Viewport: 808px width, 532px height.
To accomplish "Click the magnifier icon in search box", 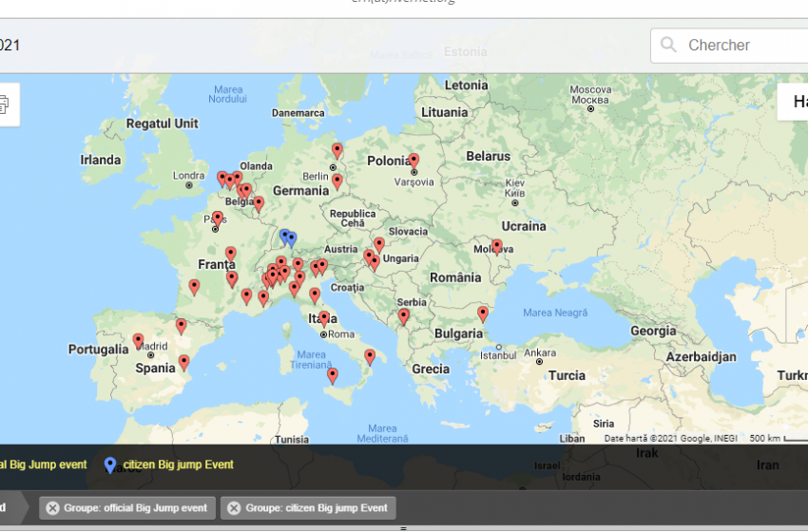I will [x=668, y=45].
